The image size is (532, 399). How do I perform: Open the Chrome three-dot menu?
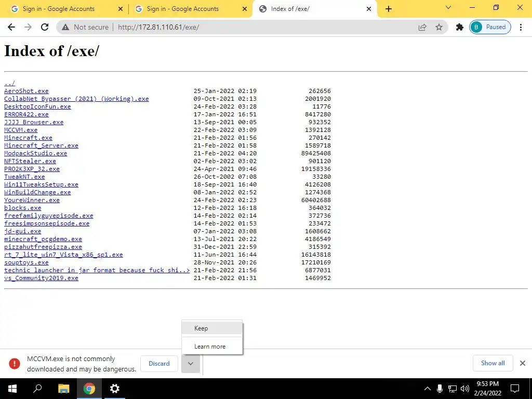(521, 27)
